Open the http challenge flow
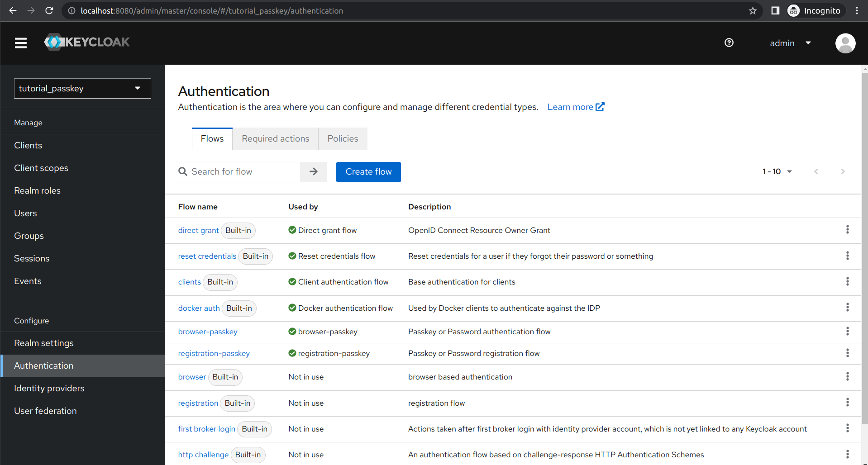 (x=203, y=455)
